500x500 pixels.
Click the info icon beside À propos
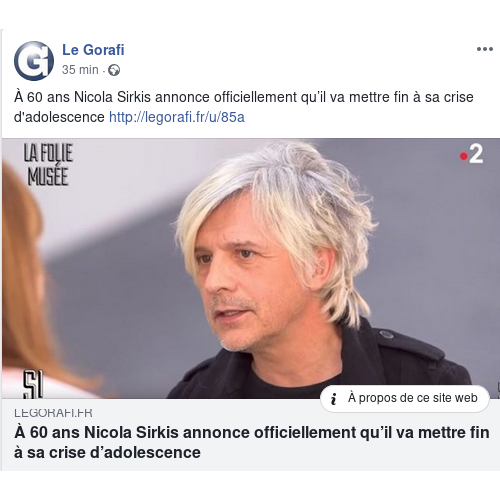pos(334,398)
